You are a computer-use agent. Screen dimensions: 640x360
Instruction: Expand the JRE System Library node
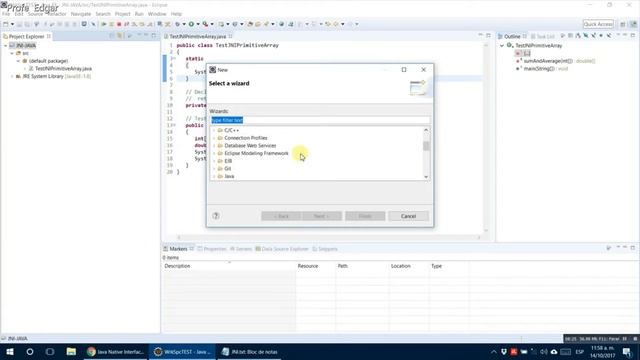click(12, 76)
